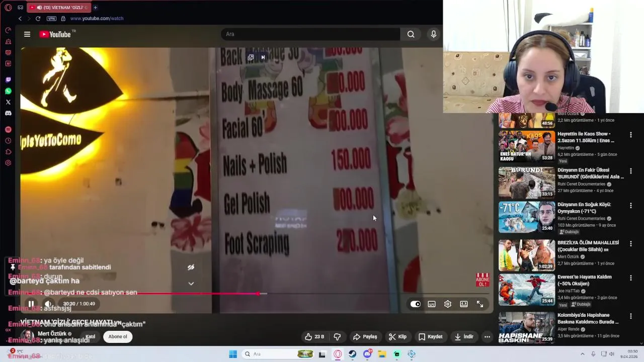Mute the video with the volume icon

coord(48,304)
